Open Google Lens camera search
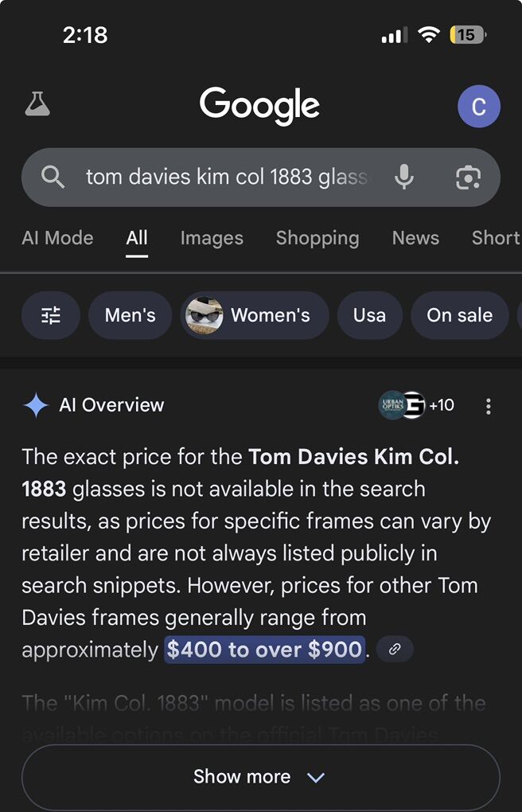Screen dimensions: 522x812 point(468,177)
